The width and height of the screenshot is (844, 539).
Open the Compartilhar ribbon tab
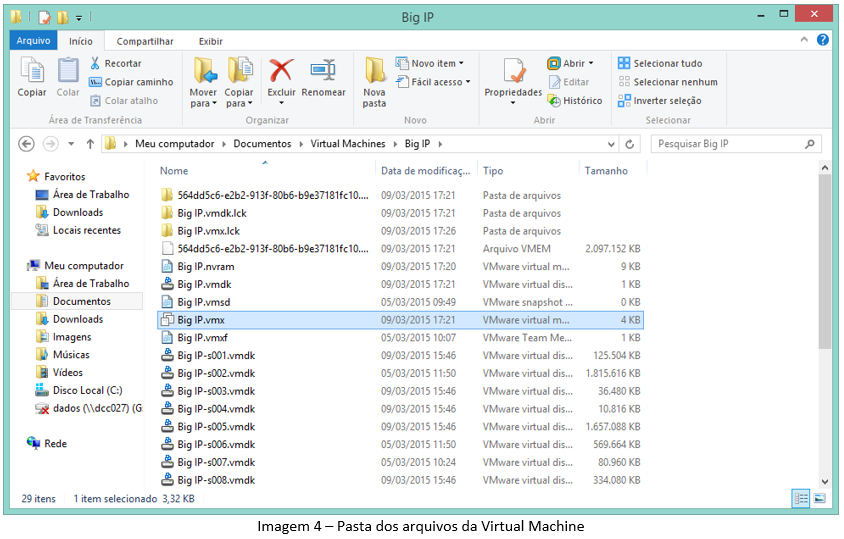coord(145,41)
